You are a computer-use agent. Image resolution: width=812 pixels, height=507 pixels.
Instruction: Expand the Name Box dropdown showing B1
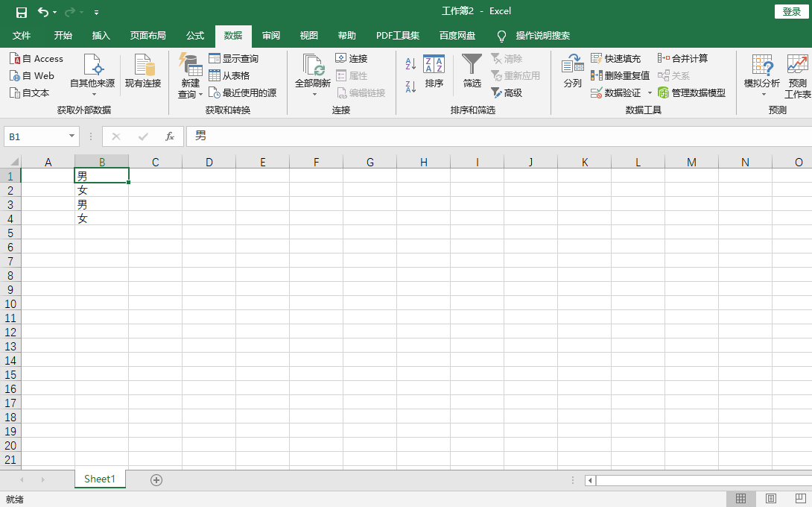[x=72, y=136]
